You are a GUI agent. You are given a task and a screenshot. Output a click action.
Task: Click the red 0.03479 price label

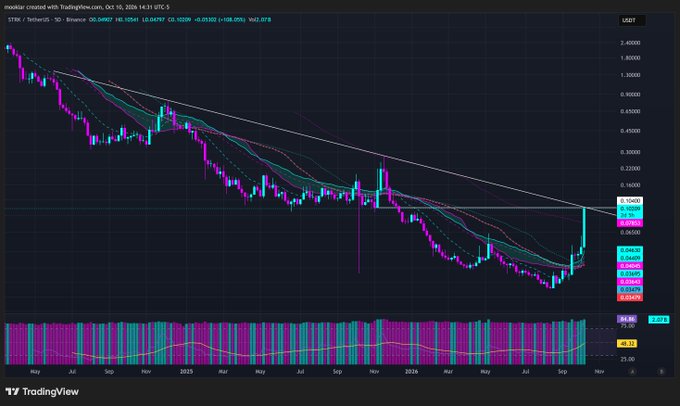630,298
